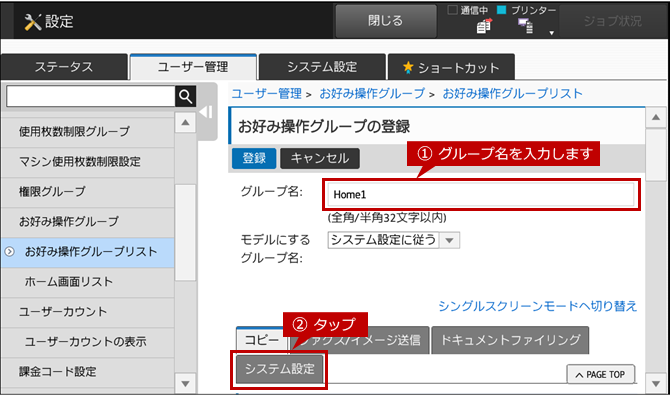Click the star icon on ショートカット tab

pos(408,67)
